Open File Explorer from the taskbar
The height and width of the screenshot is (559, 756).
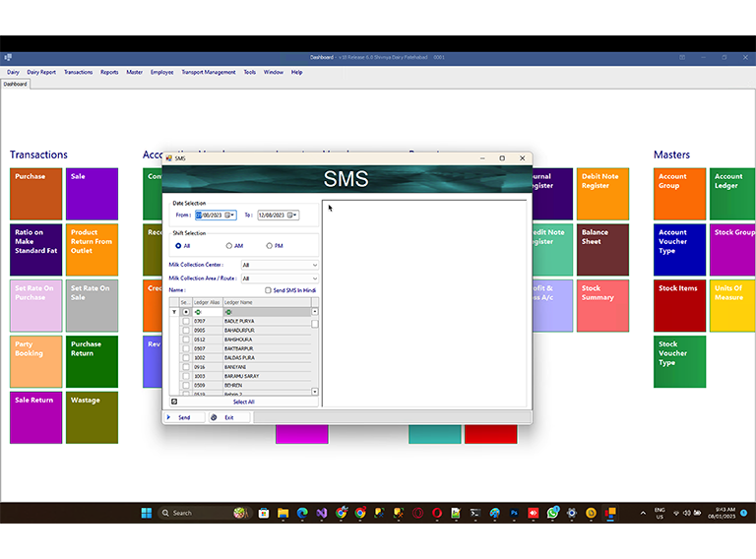coord(283,513)
